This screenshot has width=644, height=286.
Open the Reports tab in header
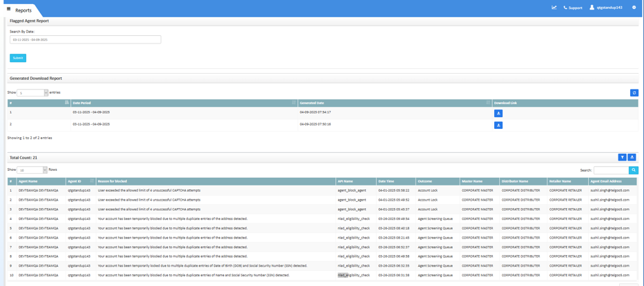point(23,10)
